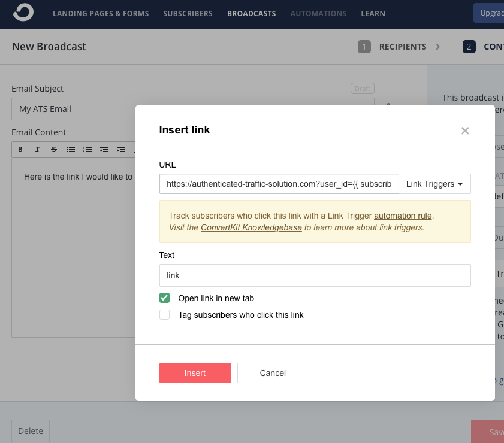Click the New Broadcast heading
The width and height of the screenshot is (504, 443).
(49, 47)
